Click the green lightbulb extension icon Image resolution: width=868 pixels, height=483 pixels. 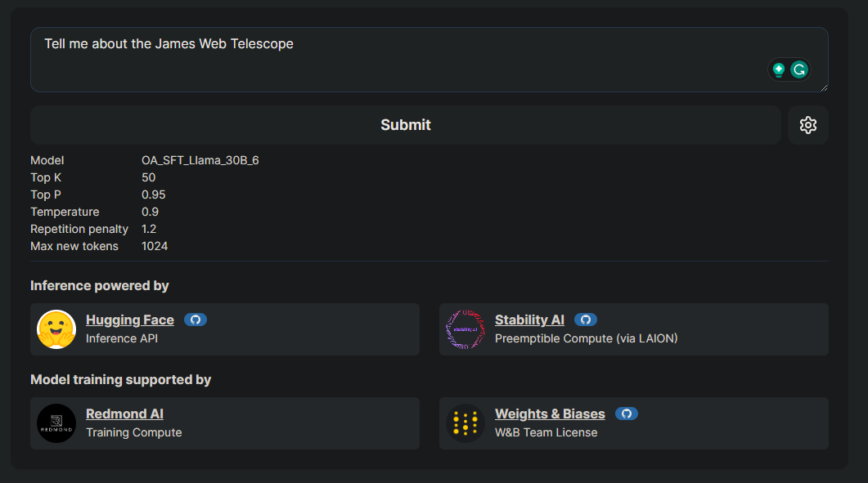779,69
